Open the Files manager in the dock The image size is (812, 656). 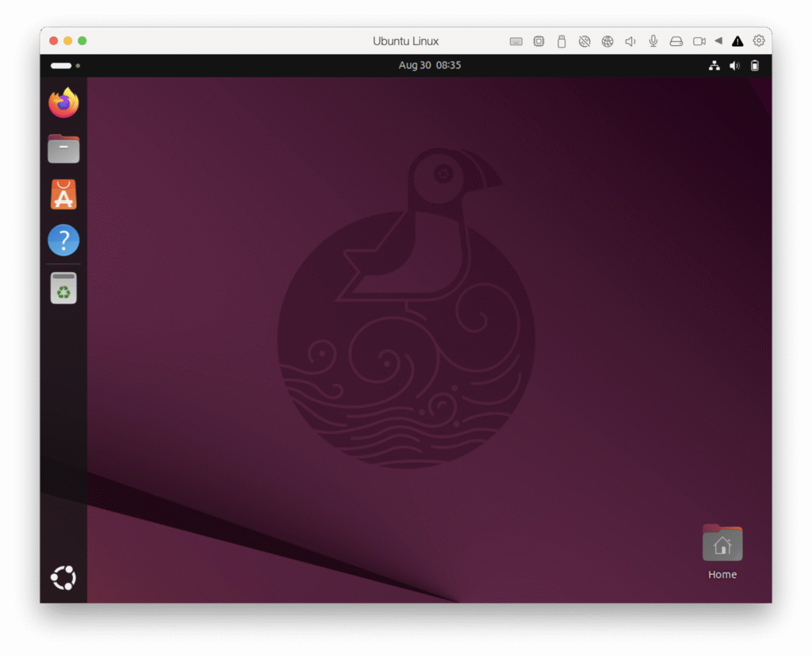click(x=63, y=148)
